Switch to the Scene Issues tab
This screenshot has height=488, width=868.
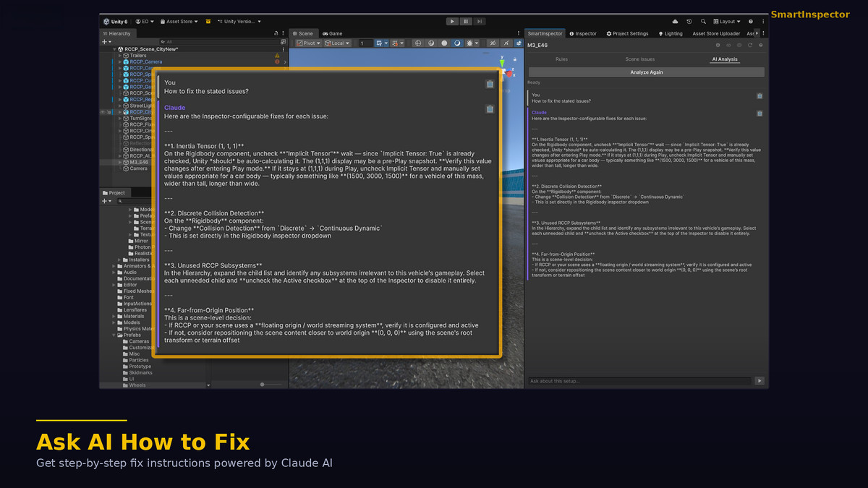pos(639,59)
